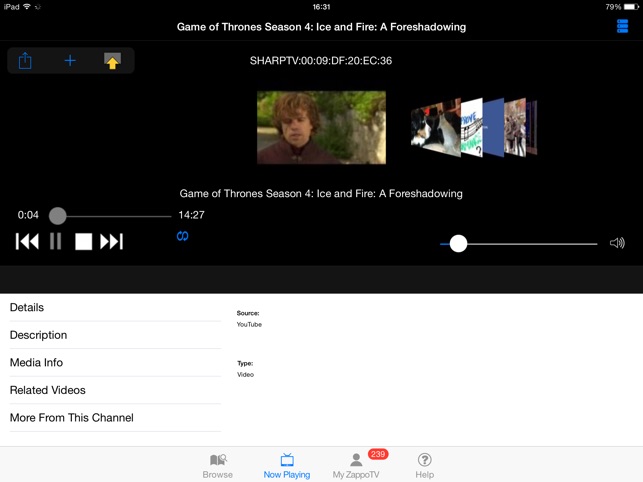Select the music notes thumbnail in carousel
The image size is (643, 482).
[x=472, y=128]
